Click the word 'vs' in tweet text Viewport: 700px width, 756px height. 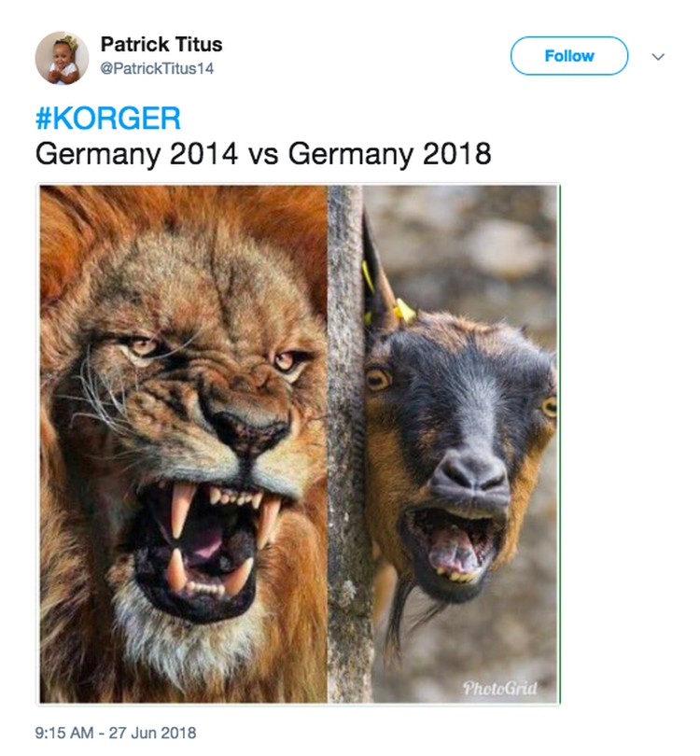pyautogui.click(x=263, y=154)
